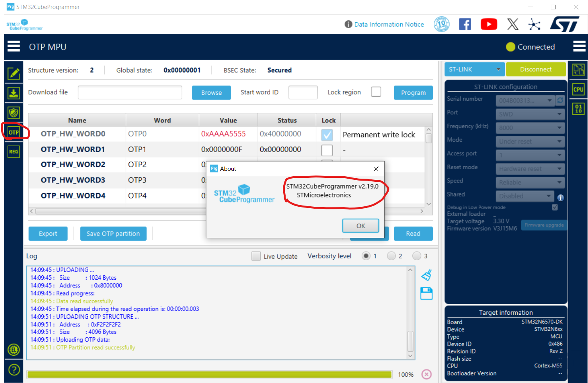
Task: Click the Value column header
Action: 228,121
